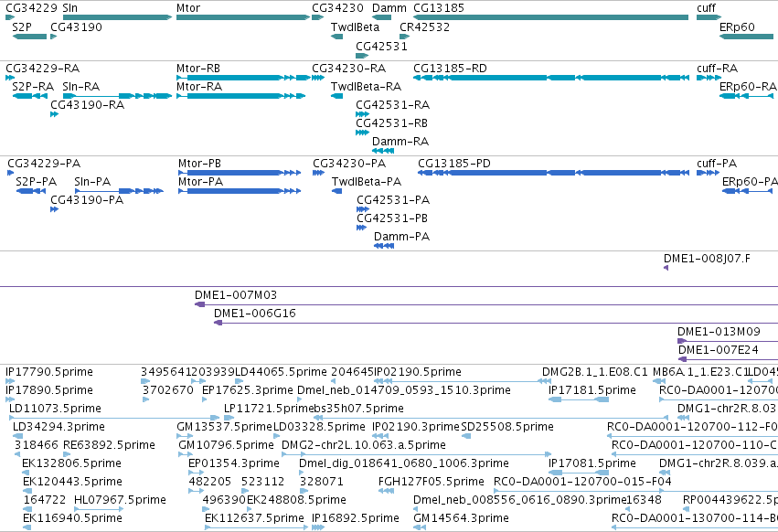Select the CG13185-PD protein feature
This screenshot has width=778, height=532.
pyautogui.click(x=553, y=173)
